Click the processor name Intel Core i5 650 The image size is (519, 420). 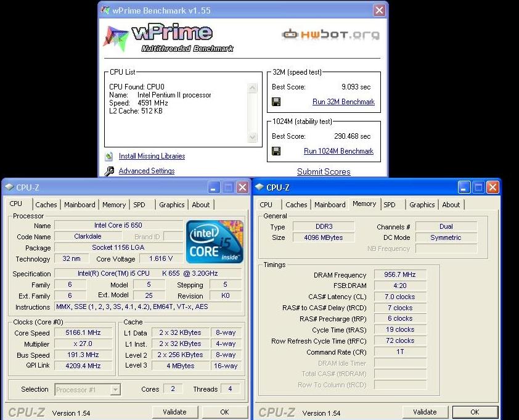click(118, 225)
